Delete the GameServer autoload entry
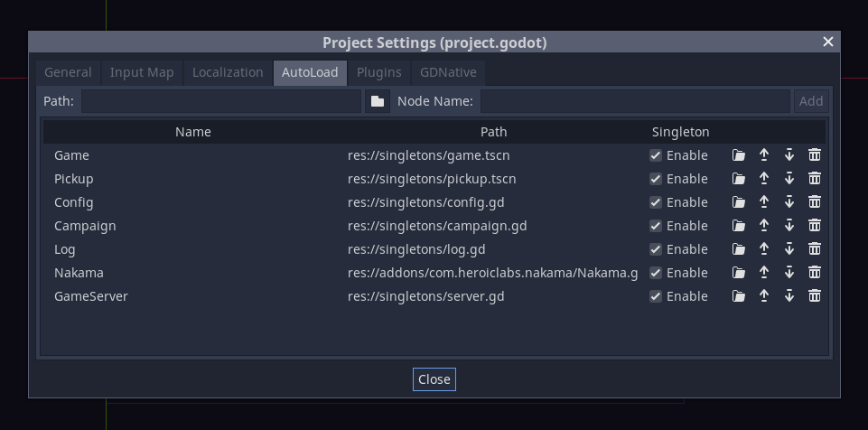 click(x=814, y=296)
